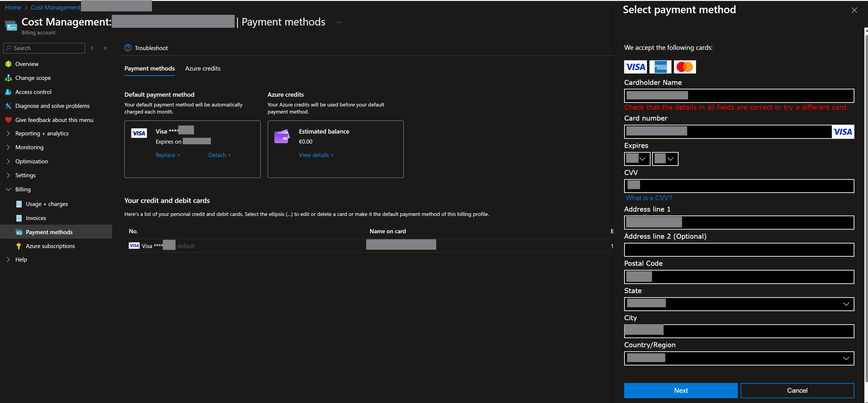The height and width of the screenshot is (403, 868).
Task: Collapse the Billing section
Action: [x=8, y=189]
